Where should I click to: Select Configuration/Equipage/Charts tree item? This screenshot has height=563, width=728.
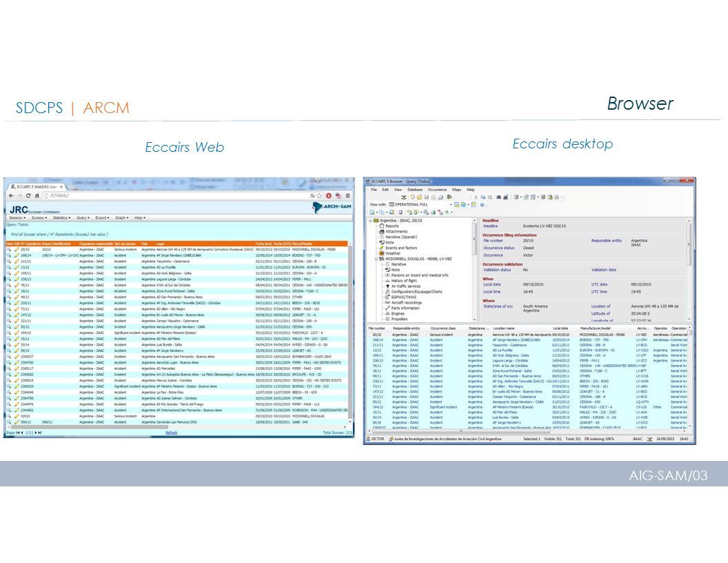416,292
